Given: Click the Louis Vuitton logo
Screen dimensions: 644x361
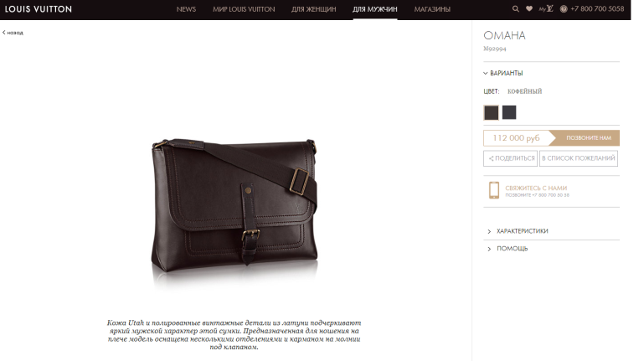Looking at the screenshot, I should pyautogui.click(x=39, y=9).
